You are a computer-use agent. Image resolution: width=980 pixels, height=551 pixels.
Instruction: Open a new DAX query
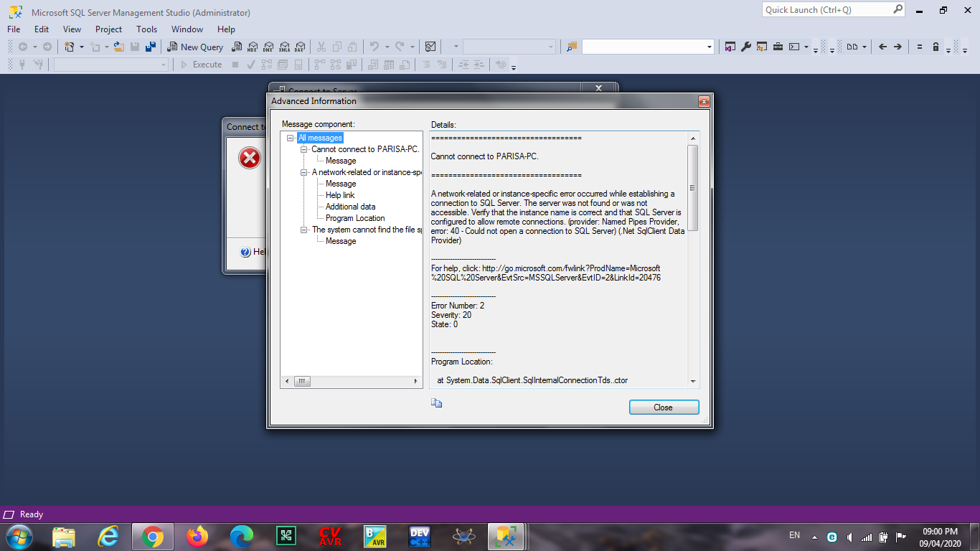(300, 47)
